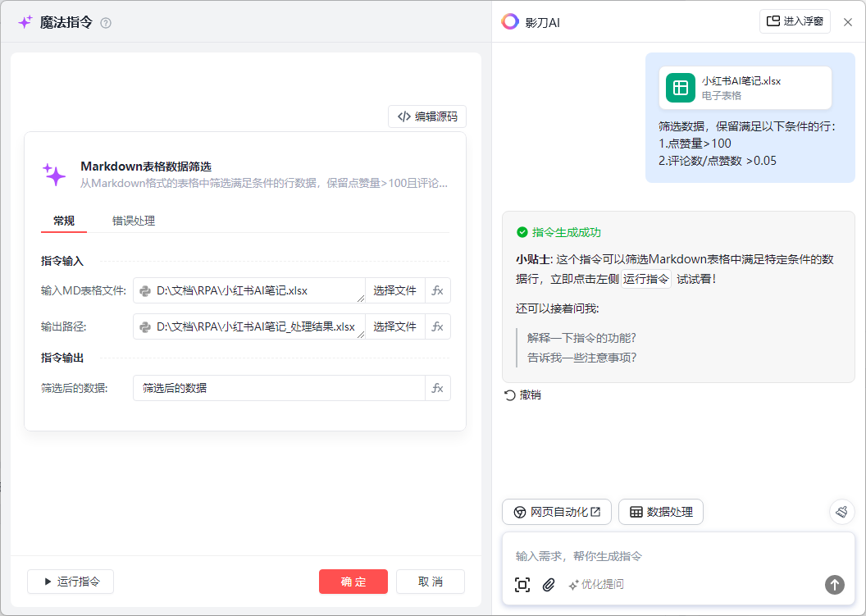Click the 输入MD表格文件 path field

click(x=249, y=290)
